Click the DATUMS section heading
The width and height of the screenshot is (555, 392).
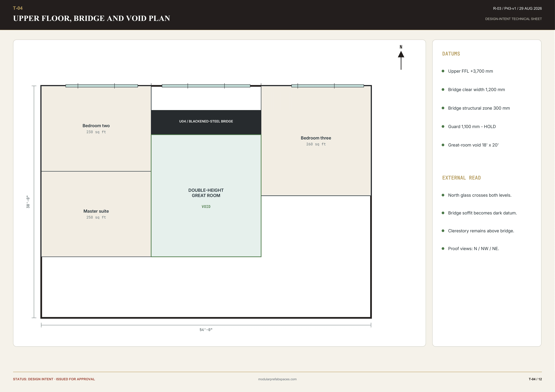tap(451, 54)
